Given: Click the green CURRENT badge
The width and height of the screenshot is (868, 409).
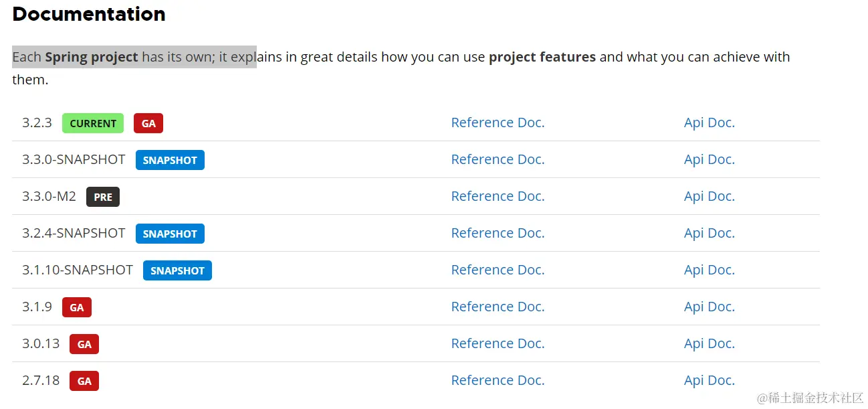Looking at the screenshot, I should 93,123.
